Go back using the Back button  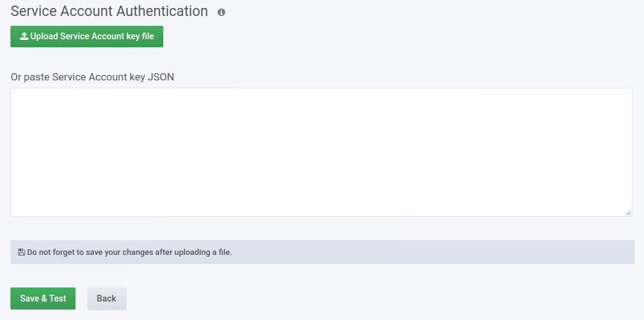click(106, 299)
